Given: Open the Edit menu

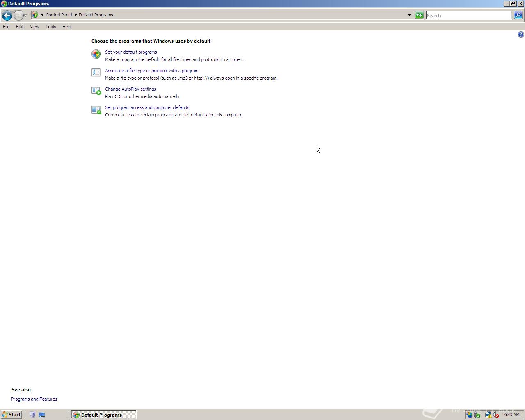Looking at the screenshot, I should [20, 27].
